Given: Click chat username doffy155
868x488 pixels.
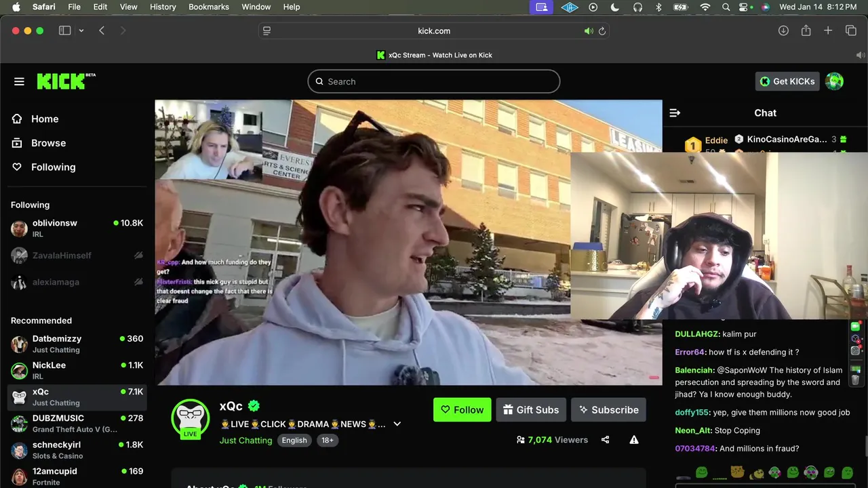Looking at the screenshot, I should pyautogui.click(x=692, y=412).
